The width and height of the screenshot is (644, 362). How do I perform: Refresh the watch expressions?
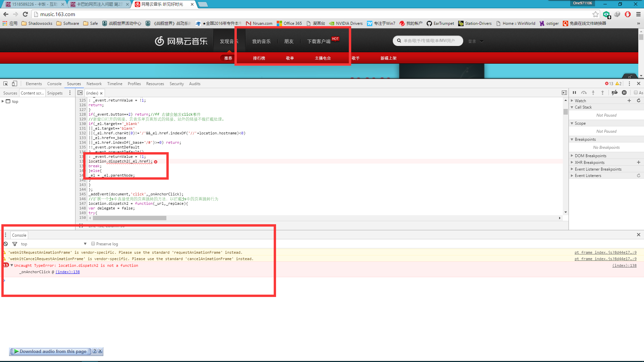(639, 101)
